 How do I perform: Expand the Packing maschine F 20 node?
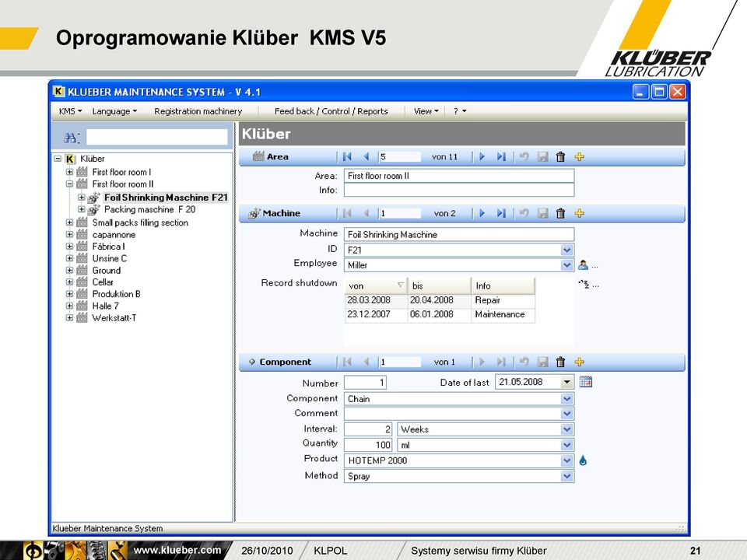82,209
